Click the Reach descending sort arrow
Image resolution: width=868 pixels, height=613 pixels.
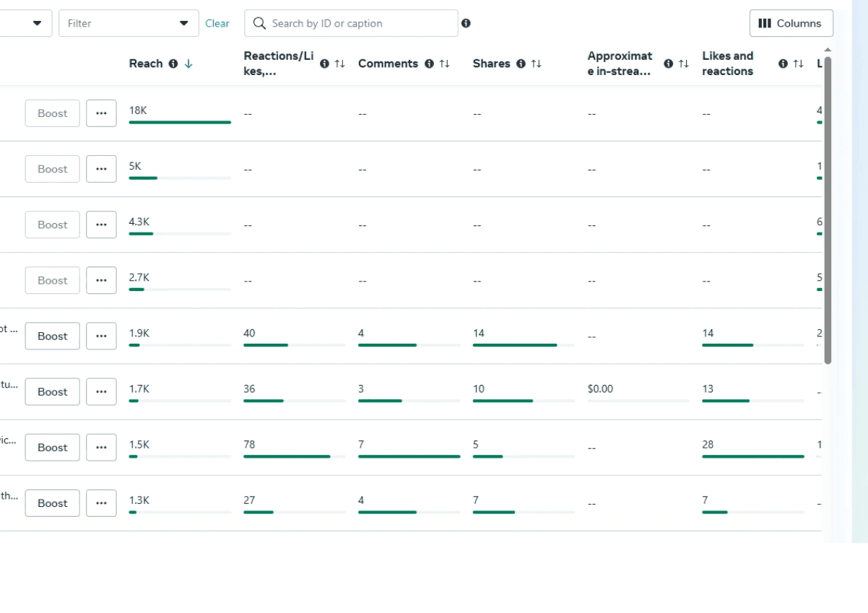click(188, 64)
